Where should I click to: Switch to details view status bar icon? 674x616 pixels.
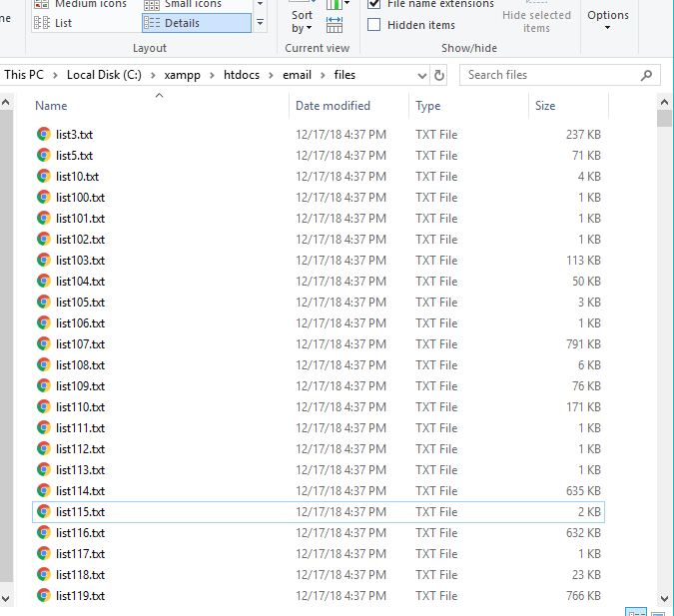click(x=636, y=612)
